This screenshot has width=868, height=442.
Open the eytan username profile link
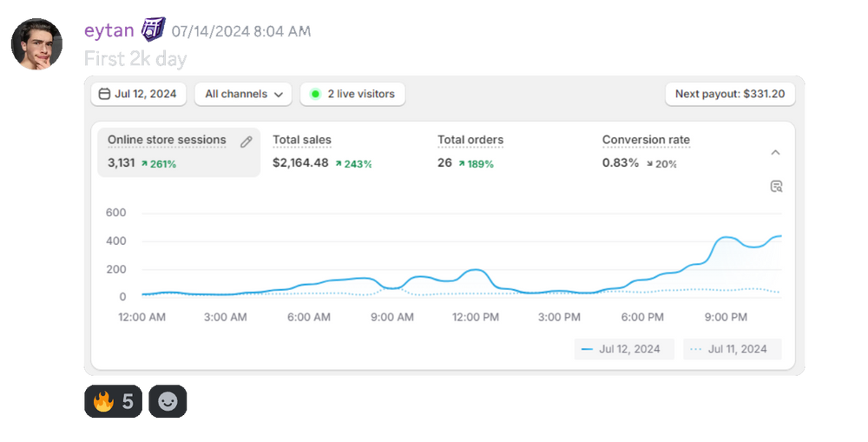tap(108, 31)
